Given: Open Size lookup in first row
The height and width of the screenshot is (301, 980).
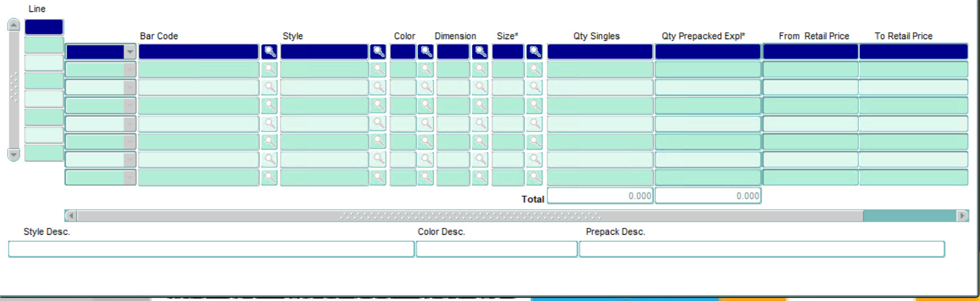Looking at the screenshot, I should coord(534,52).
